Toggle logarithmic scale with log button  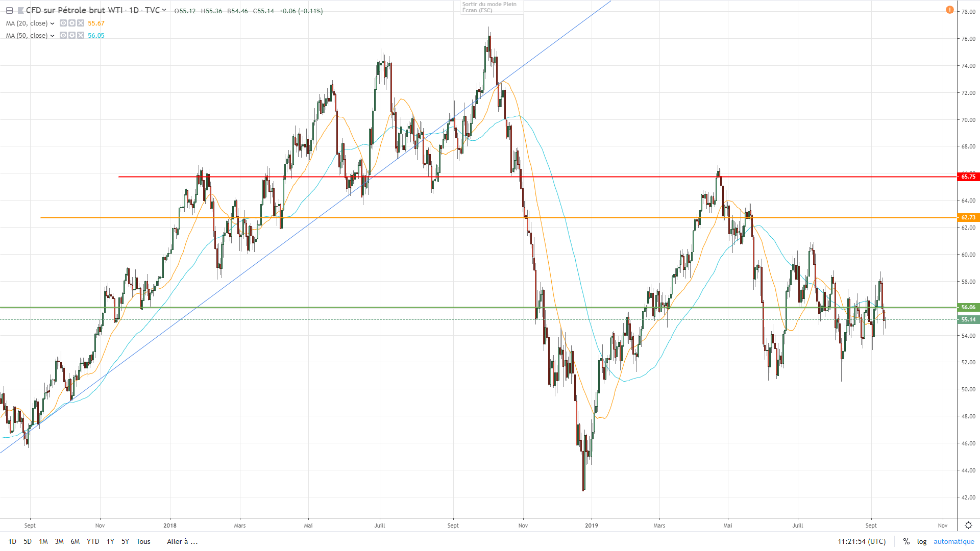click(x=922, y=541)
